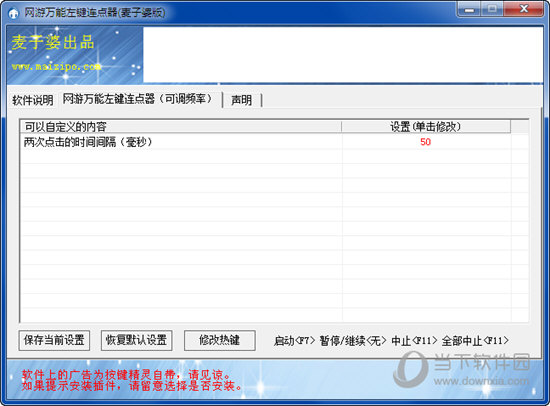This screenshot has height=406, width=550.
Task: Click the red 软件上的广告 notice text
Action: (x=132, y=380)
